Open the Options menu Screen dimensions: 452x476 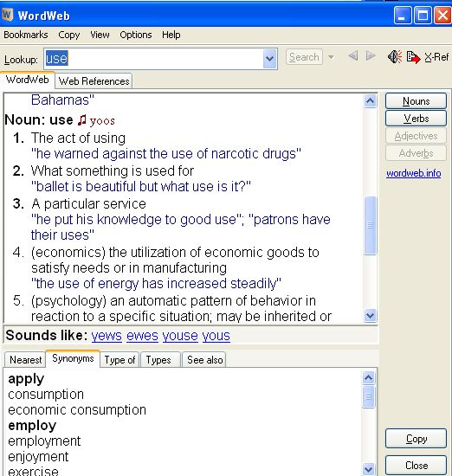[135, 35]
